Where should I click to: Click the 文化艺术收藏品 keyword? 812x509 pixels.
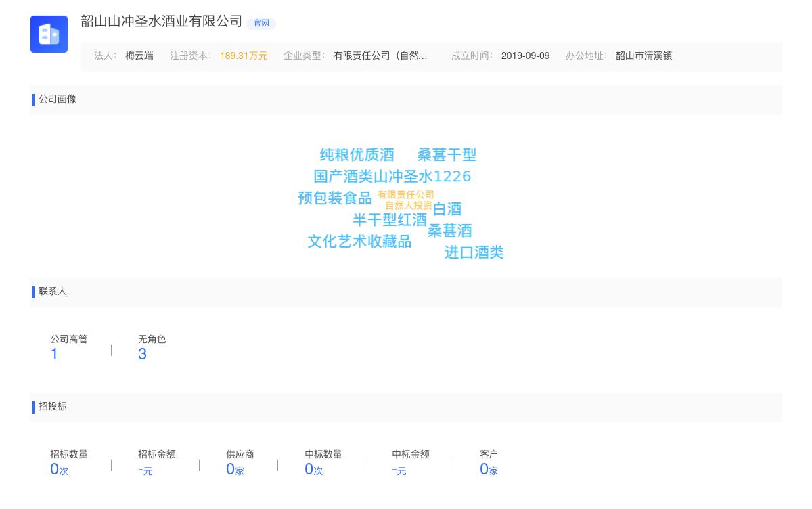tap(359, 242)
